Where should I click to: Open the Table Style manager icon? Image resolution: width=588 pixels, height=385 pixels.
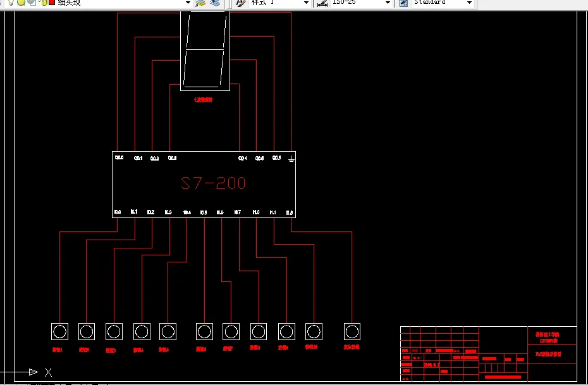tap(403, 3)
